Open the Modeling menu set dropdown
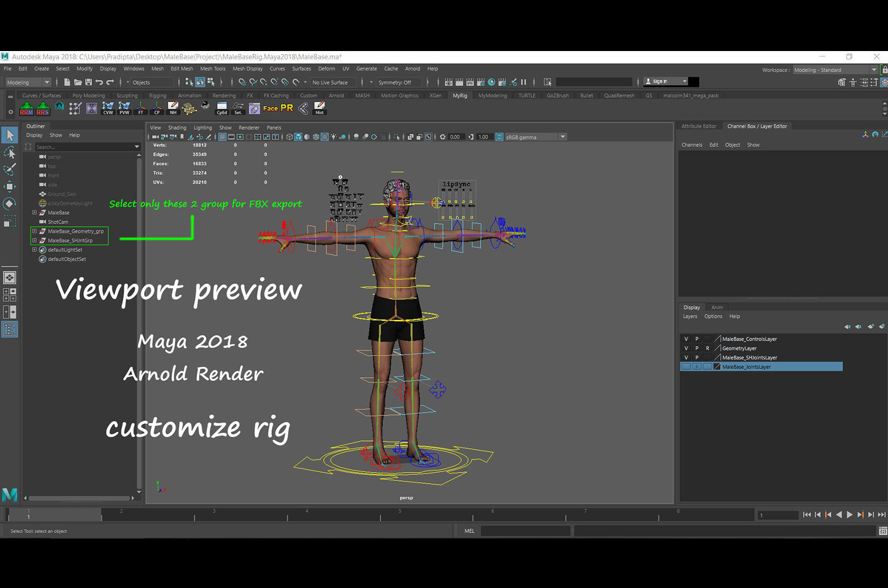 28,82
